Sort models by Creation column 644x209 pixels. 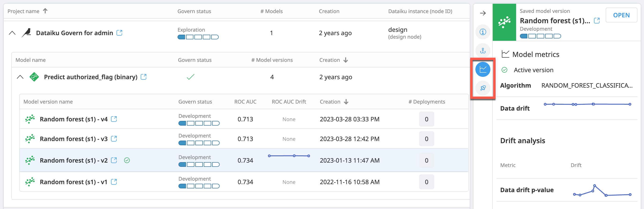click(x=333, y=60)
